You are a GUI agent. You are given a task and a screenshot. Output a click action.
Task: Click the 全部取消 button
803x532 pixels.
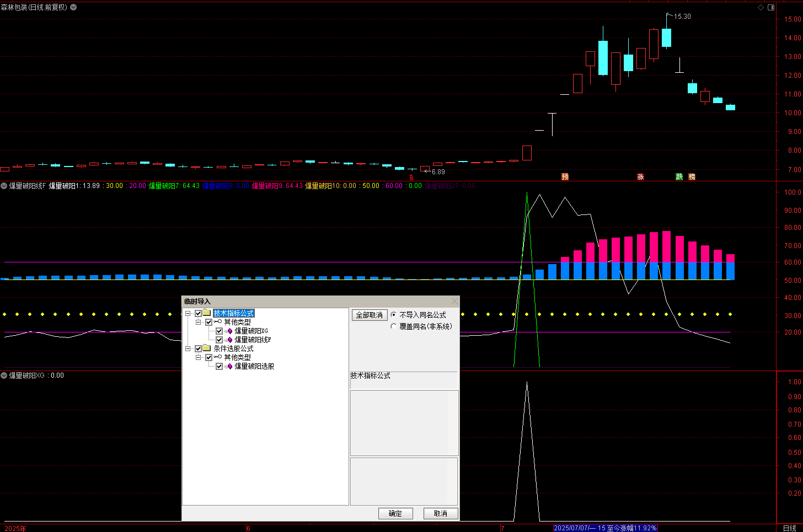[x=370, y=315]
